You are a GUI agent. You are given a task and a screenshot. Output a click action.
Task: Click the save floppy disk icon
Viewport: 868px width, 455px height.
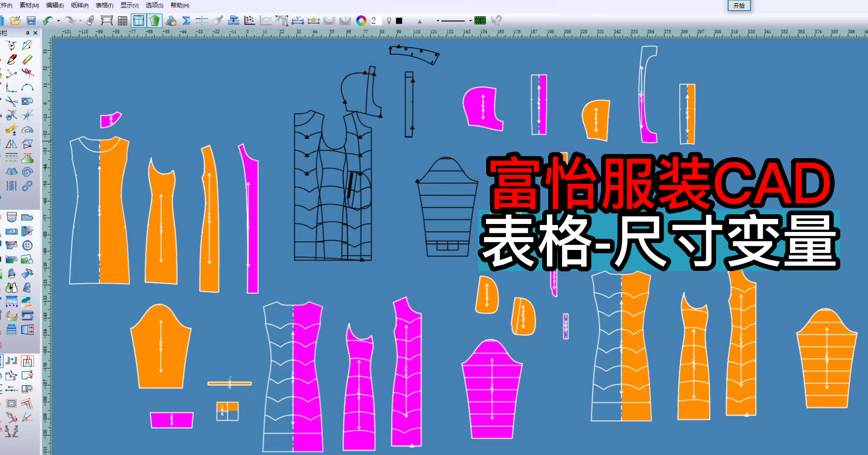point(31,20)
